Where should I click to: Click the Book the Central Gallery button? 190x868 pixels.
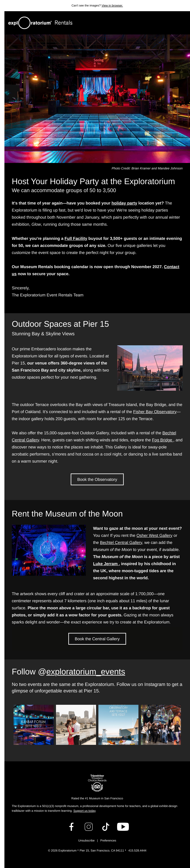pos(97,638)
